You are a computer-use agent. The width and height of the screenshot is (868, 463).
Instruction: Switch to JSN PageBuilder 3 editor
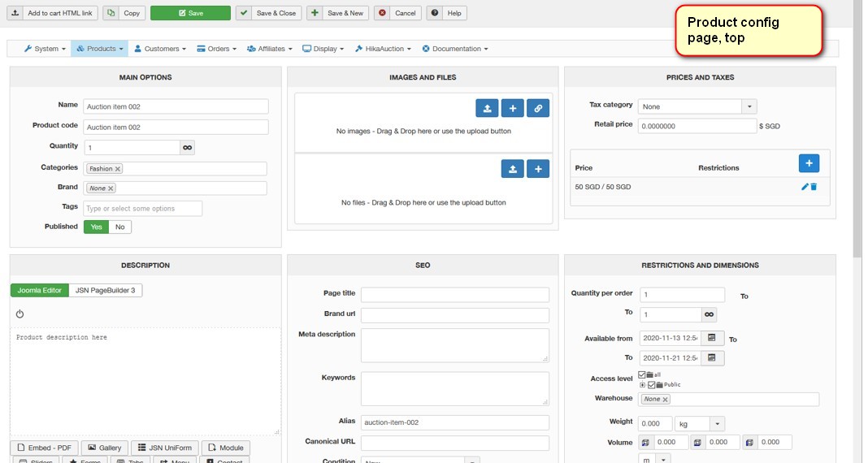[105, 291]
